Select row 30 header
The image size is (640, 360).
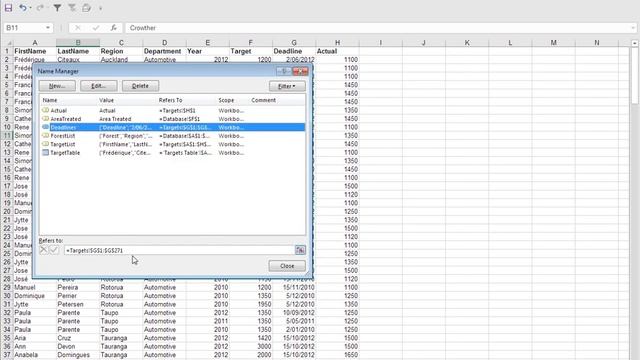pyautogui.click(x=7, y=296)
